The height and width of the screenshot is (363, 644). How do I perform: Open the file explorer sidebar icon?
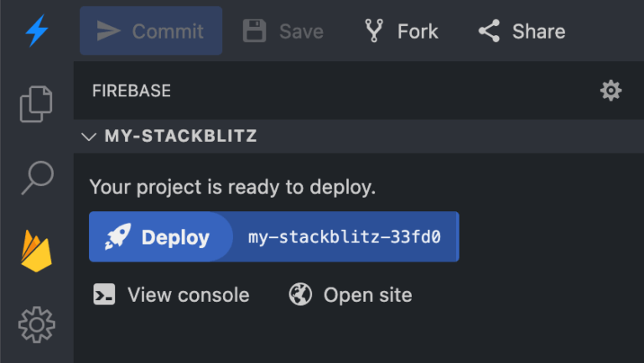[x=36, y=104]
